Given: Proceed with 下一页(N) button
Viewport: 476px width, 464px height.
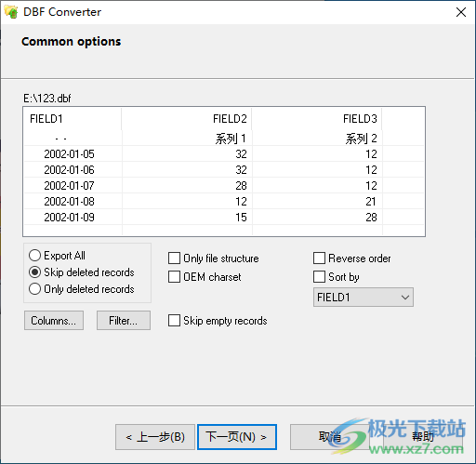Looking at the screenshot, I should pos(237,437).
